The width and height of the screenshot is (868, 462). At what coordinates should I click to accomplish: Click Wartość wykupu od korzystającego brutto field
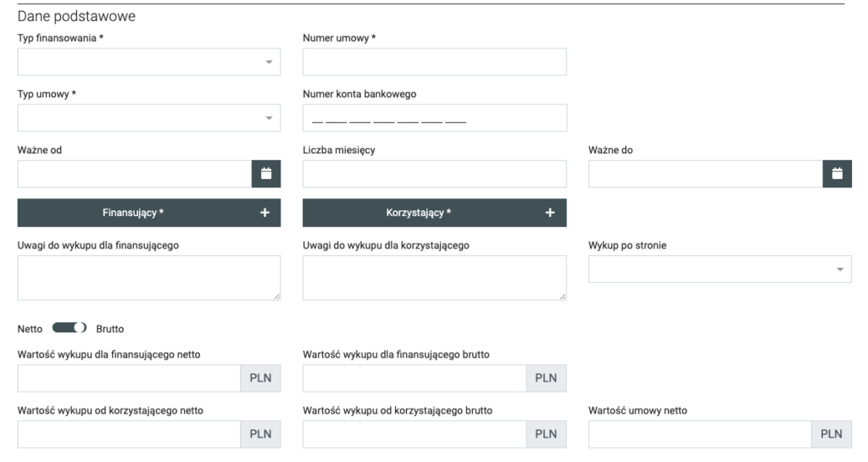[415, 434]
